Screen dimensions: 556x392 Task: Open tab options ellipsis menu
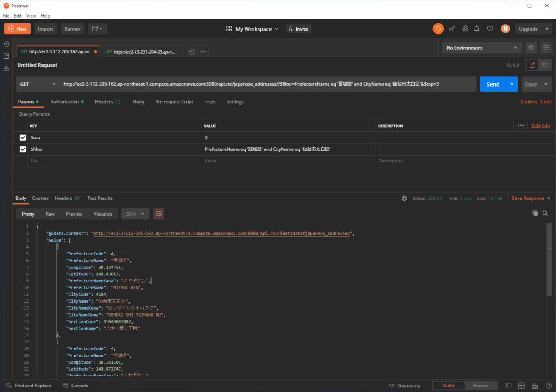tap(203, 51)
